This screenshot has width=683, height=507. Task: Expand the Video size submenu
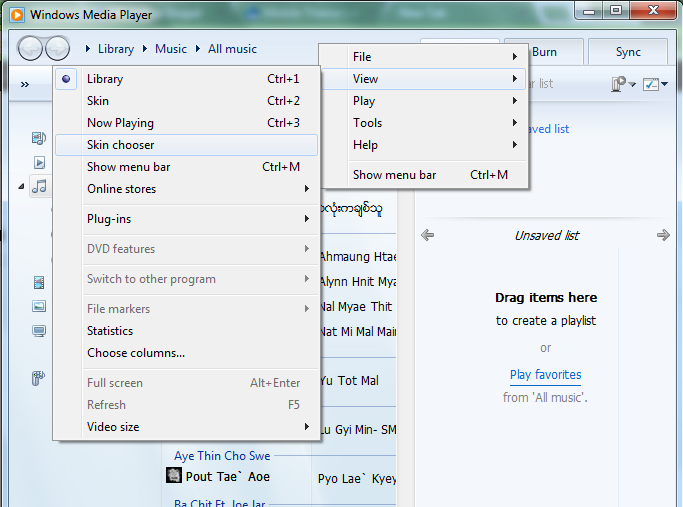186,427
